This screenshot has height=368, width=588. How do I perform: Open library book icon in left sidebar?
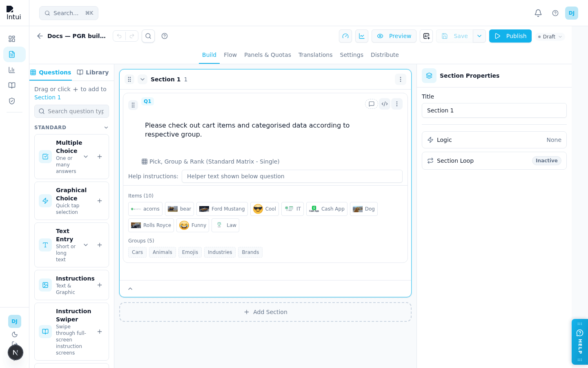point(12,85)
